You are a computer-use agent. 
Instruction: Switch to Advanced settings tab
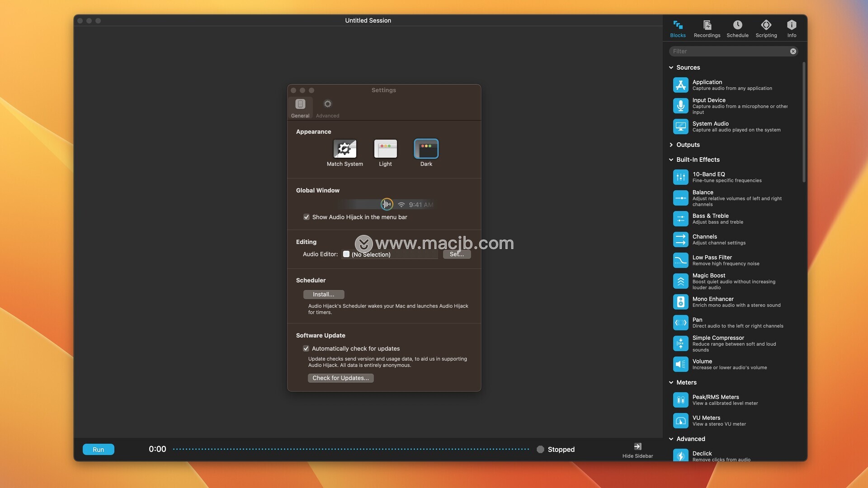click(x=327, y=108)
